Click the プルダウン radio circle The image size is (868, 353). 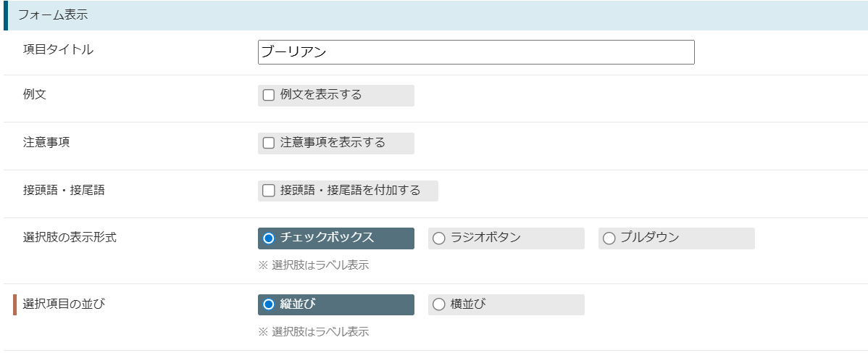click(x=609, y=239)
